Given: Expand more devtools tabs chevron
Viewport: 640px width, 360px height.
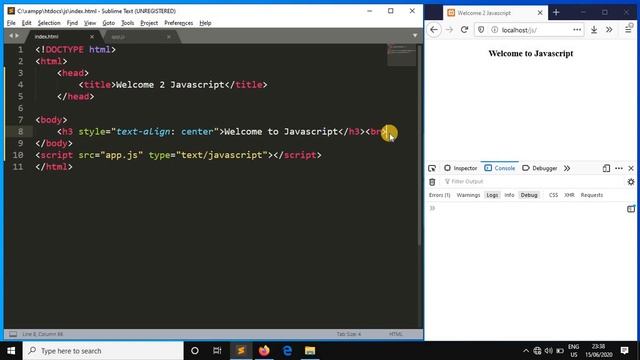Looking at the screenshot, I should [x=567, y=168].
